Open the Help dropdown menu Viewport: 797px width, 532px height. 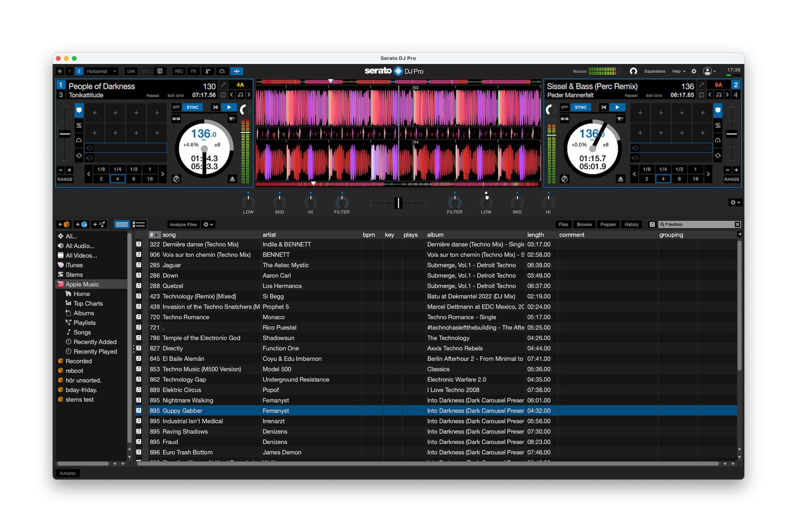678,71
